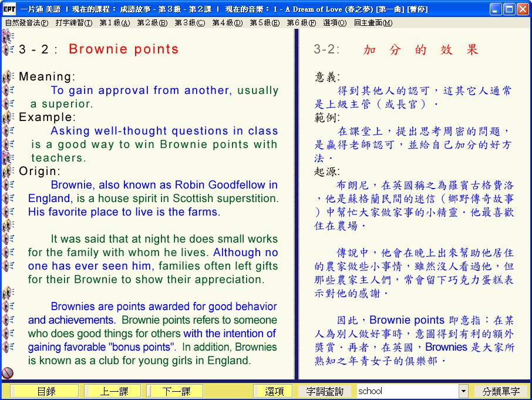This screenshot has height=400, width=532.
Task: Click speaker icon beside 'Meaning:' heading
Action: point(8,77)
